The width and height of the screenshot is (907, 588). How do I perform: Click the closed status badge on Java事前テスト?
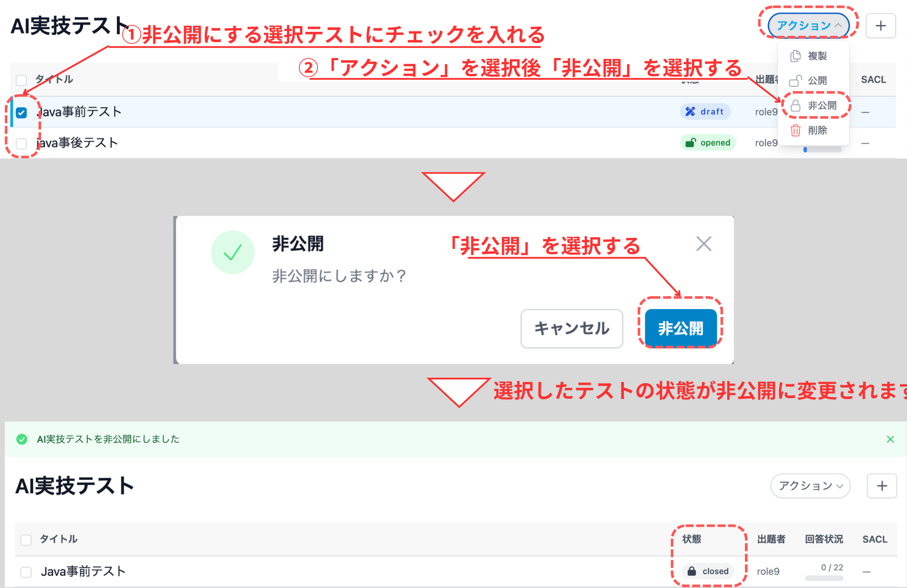click(x=707, y=571)
